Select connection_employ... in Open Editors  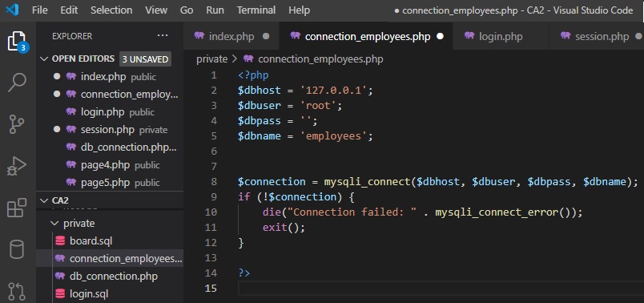pyautogui.click(x=110, y=94)
